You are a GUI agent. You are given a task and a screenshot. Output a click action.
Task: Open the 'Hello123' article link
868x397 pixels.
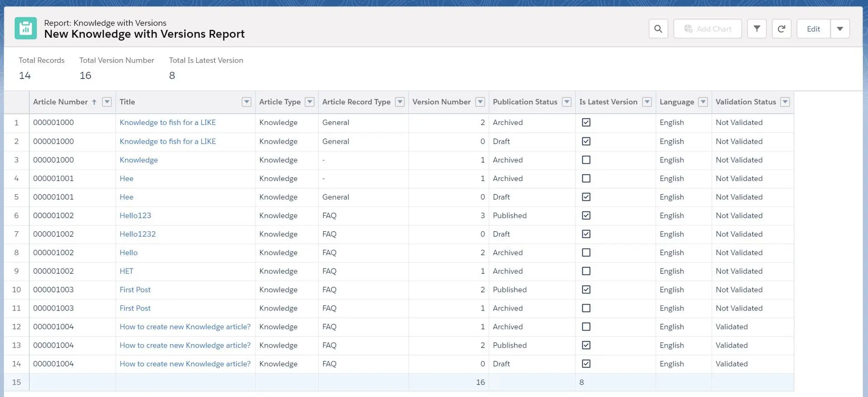point(135,216)
